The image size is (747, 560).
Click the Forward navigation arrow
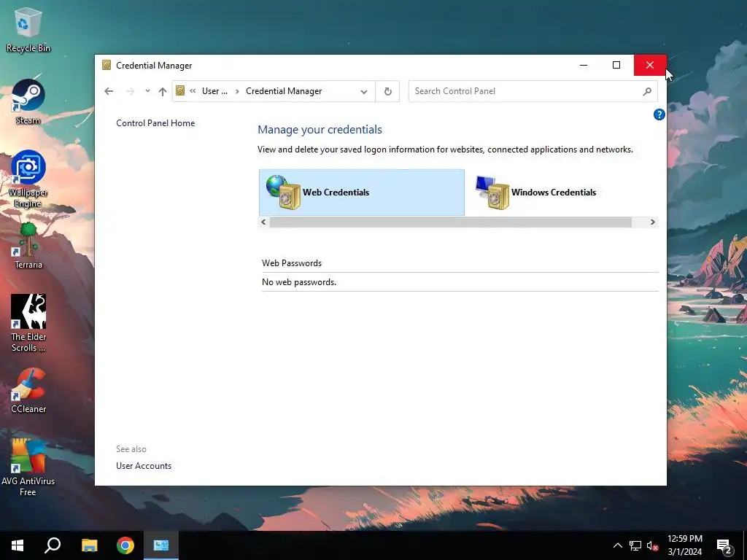click(131, 91)
